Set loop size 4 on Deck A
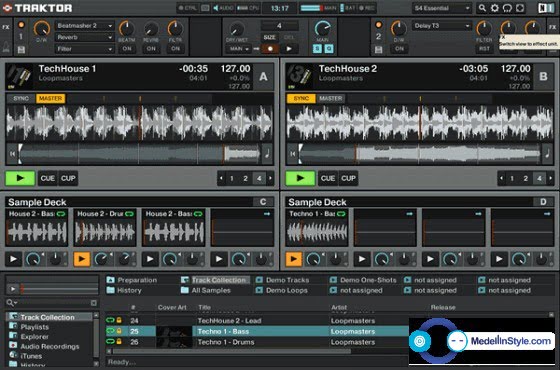Viewport: 560px width, 370px height. (259, 178)
